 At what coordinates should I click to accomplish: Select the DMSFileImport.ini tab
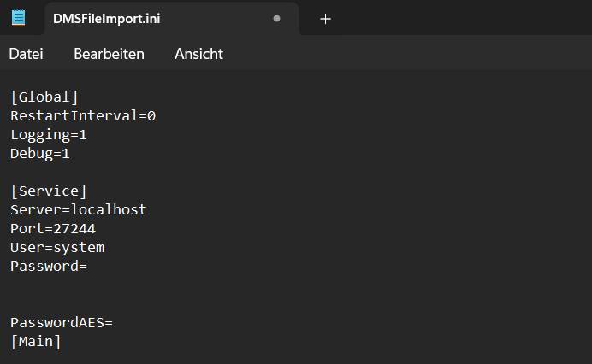click(x=172, y=19)
